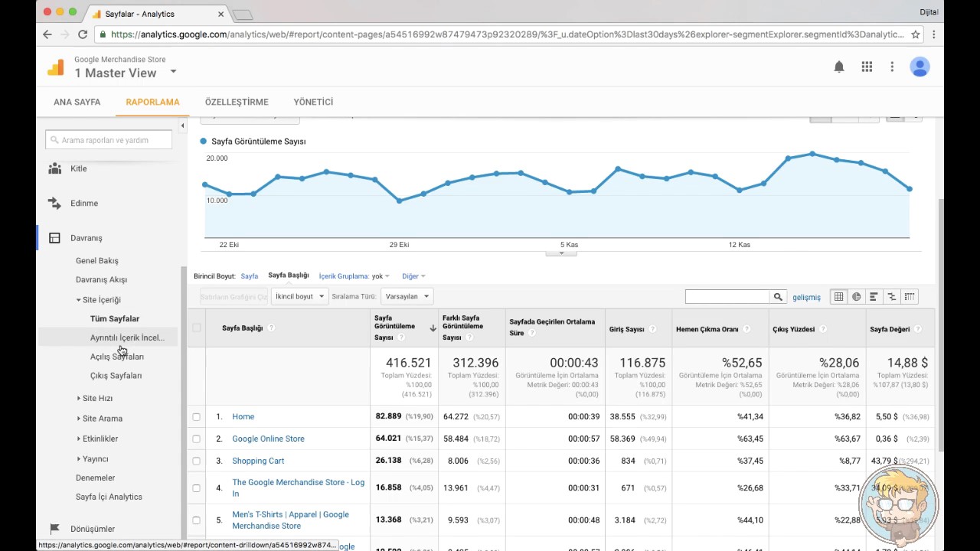Image resolution: width=980 pixels, height=551 pixels.
Task: Tick checkbox for Shopping Cart row
Action: pos(197,461)
